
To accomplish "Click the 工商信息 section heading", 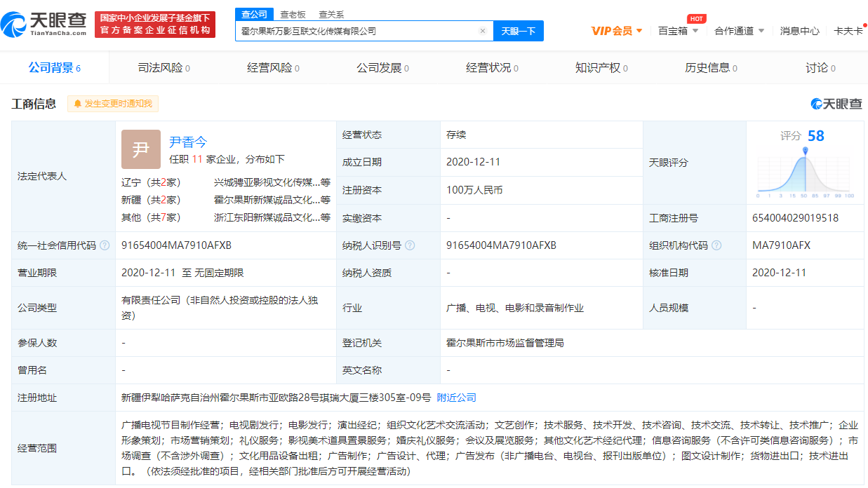I will pyautogui.click(x=34, y=104).
